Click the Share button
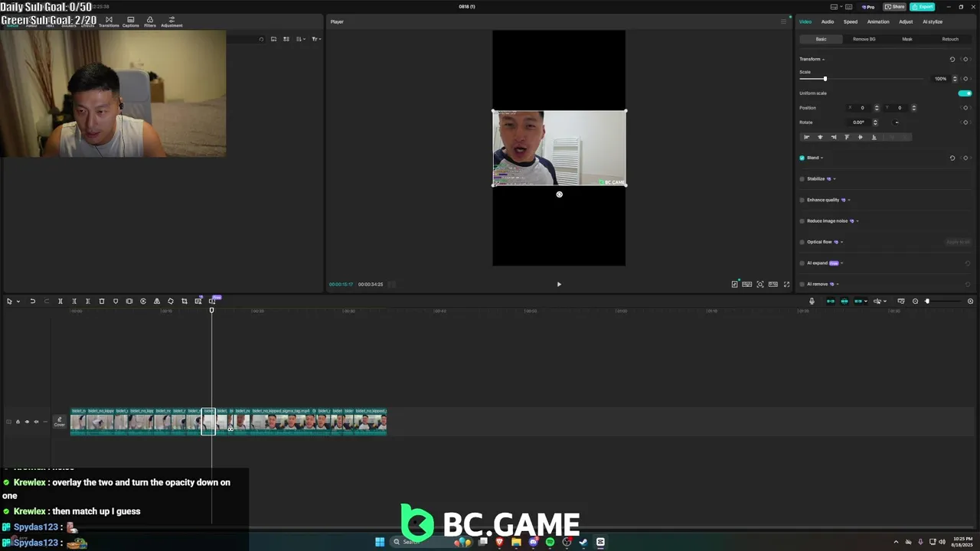 click(x=894, y=7)
